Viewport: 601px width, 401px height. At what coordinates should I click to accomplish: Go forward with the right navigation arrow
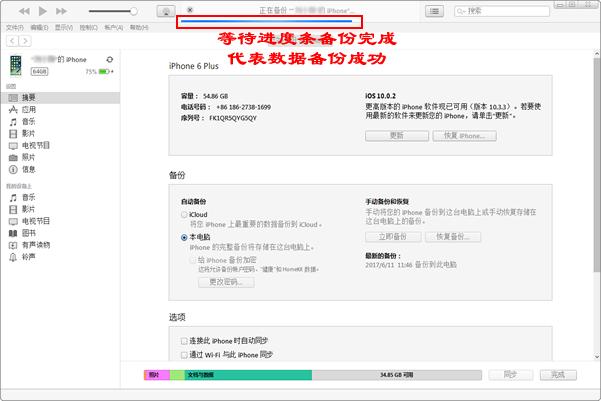tap(25, 41)
